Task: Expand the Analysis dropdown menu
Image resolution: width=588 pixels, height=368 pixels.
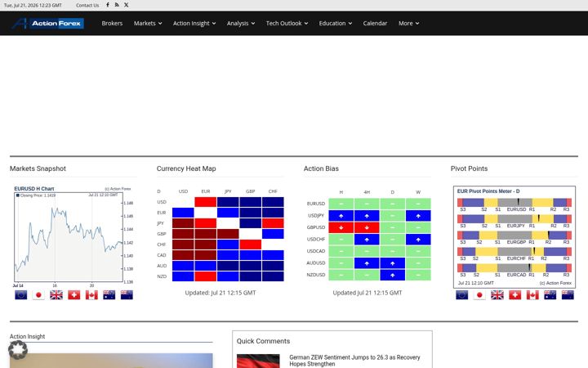Action: [x=241, y=23]
